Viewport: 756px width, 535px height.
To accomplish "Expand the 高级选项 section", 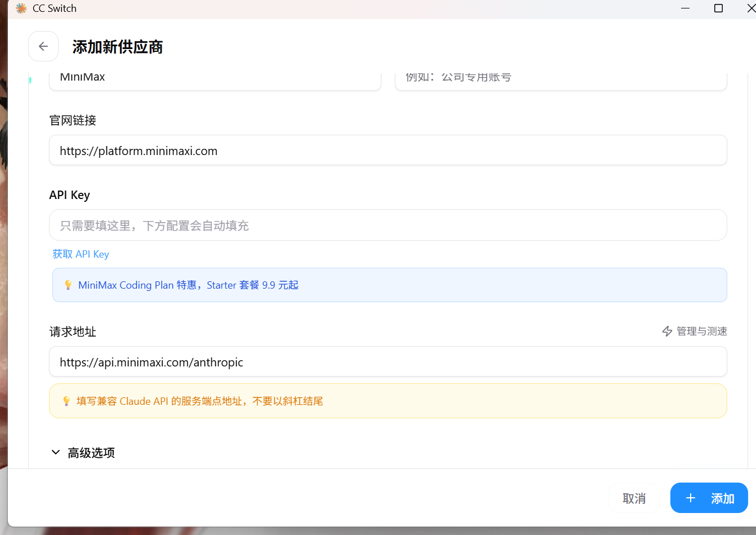I will tap(83, 453).
